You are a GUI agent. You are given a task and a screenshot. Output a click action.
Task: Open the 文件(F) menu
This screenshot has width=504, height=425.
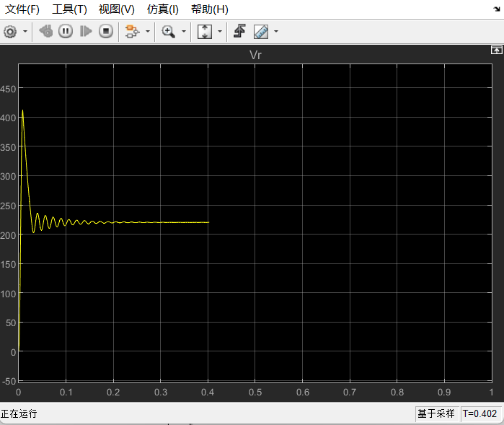coord(22,9)
